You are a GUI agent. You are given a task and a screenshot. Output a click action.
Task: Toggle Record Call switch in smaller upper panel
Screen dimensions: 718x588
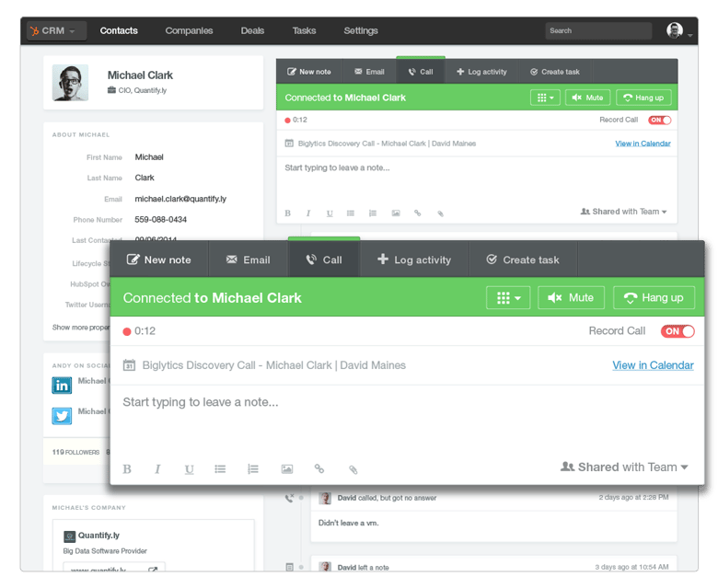click(659, 120)
